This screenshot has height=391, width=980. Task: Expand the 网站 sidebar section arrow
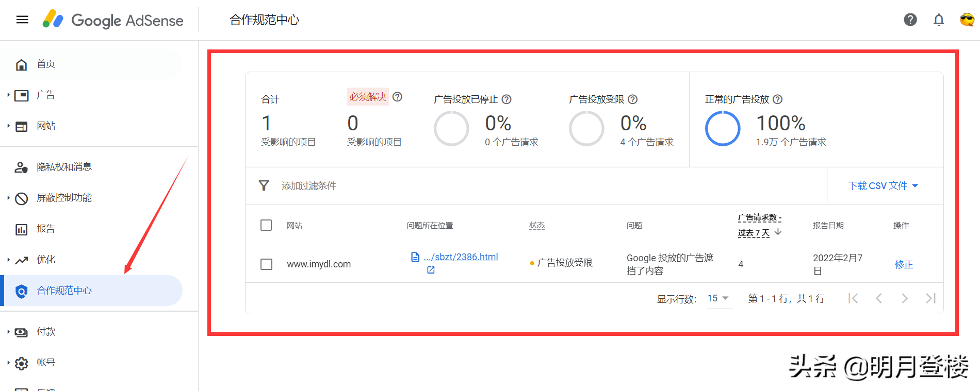tap(8, 126)
